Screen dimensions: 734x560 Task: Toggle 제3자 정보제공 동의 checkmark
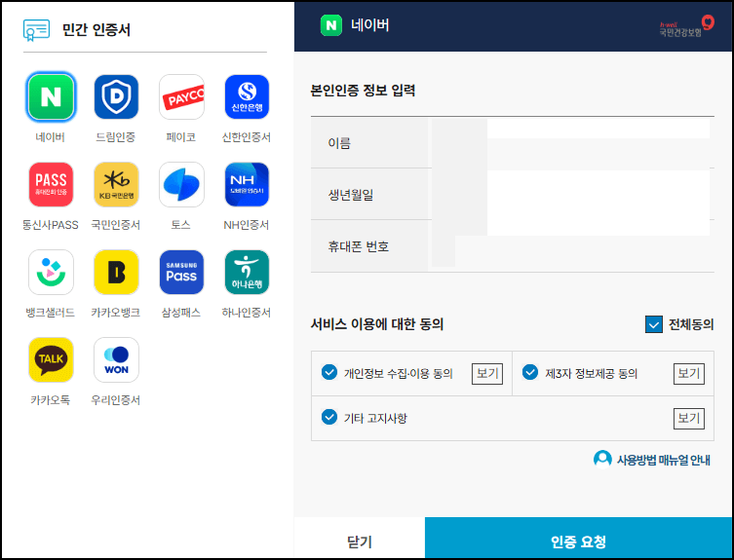[x=530, y=372]
